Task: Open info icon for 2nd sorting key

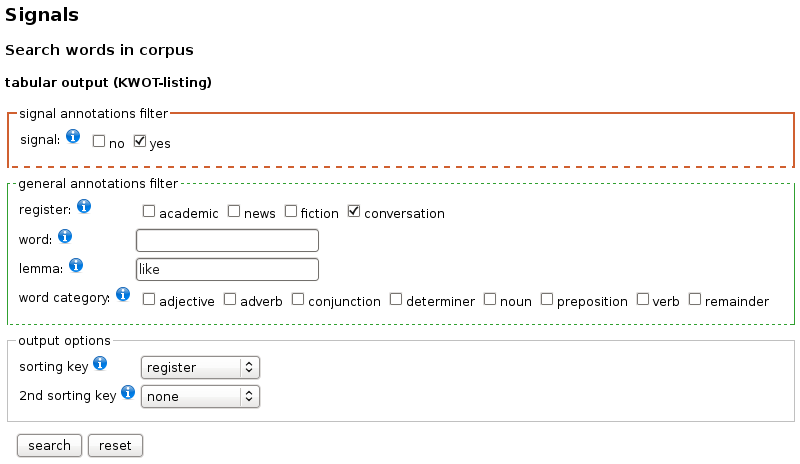Action: [x=128, y=392]
